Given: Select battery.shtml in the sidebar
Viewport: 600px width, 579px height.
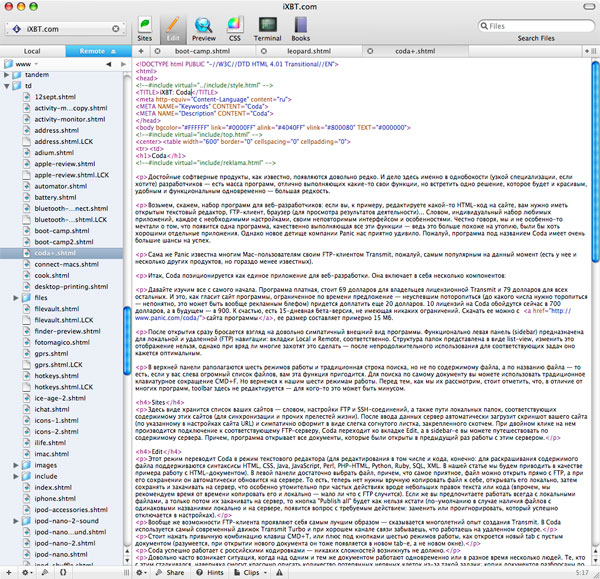Looking at the screenshot, I should tap(54, 197).
